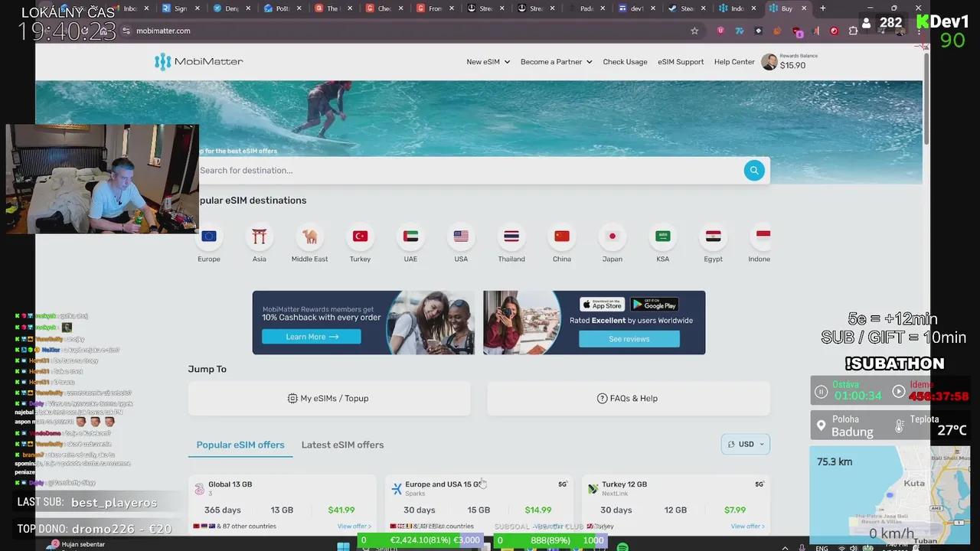Open the USD currency dropdown
980x551 pixels.
tap(745, 444)
